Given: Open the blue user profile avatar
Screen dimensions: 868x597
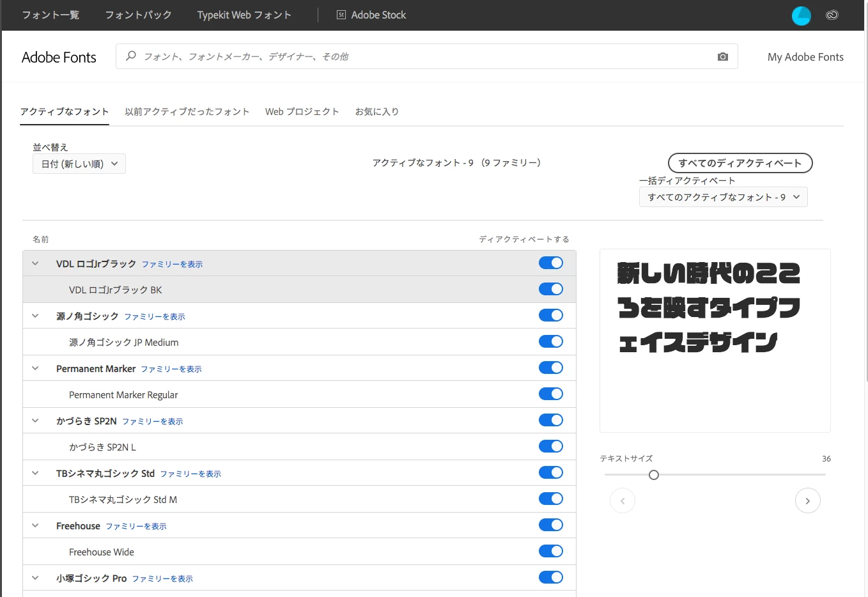Looking at the screenshot, I should click(x=802, y=15).
